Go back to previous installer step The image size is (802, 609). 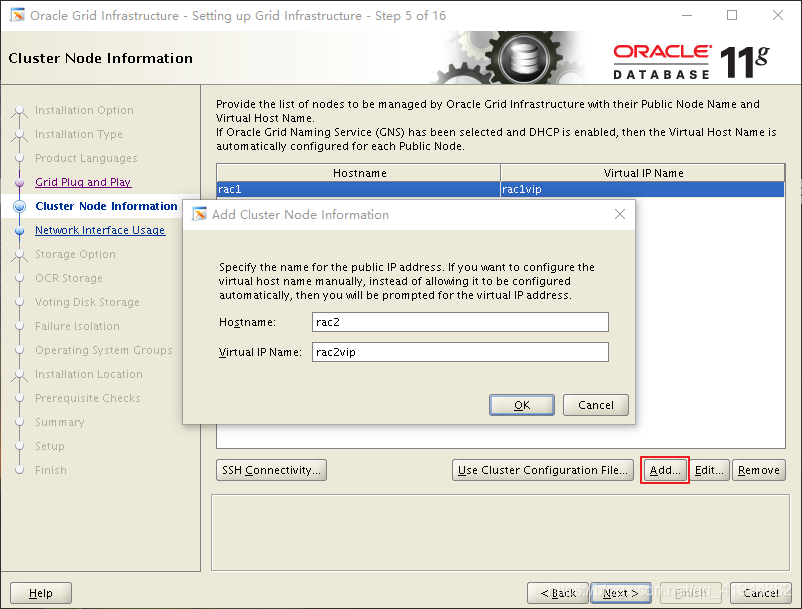click(x=558, y=593)
